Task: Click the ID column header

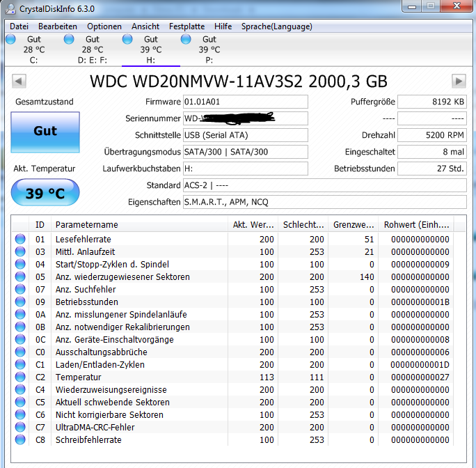Action: (x=40, y=225)
